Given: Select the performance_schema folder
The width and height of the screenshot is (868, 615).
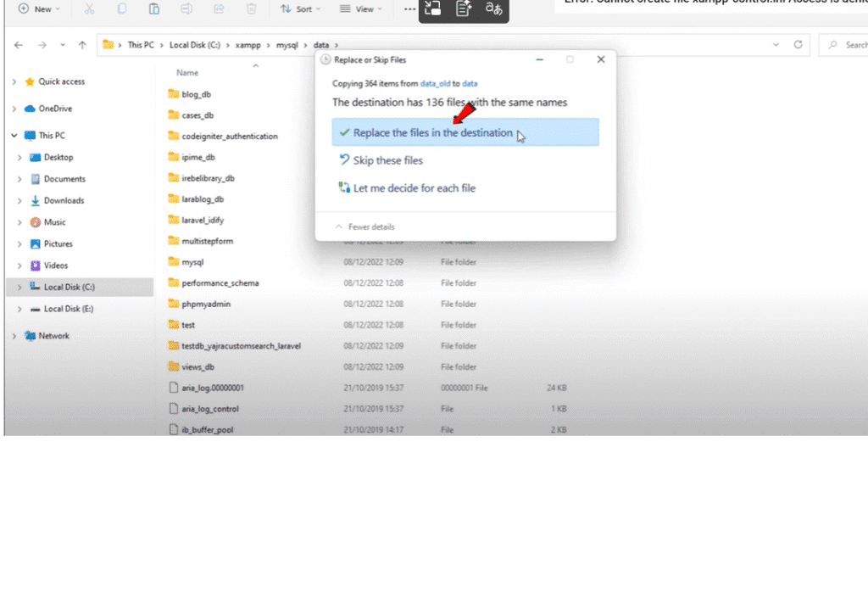Looking at the screenshot, I should (x=220, y=283).
